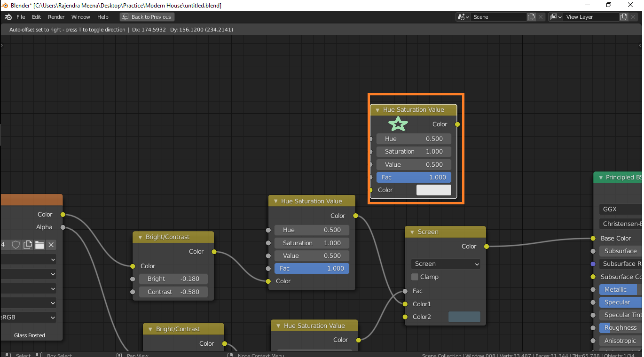Viewport: 644px width, 357px height.
Task: Enable the Clamp checkbox in Screen node
Action: (415, 277)
